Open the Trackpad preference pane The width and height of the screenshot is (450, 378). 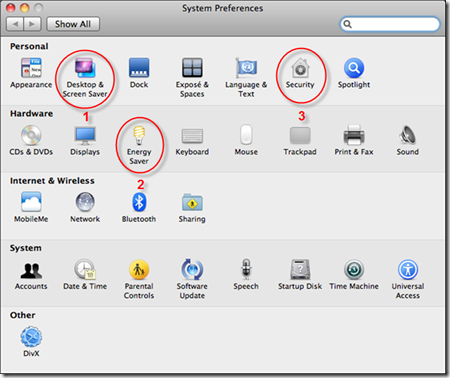[300, 140]
